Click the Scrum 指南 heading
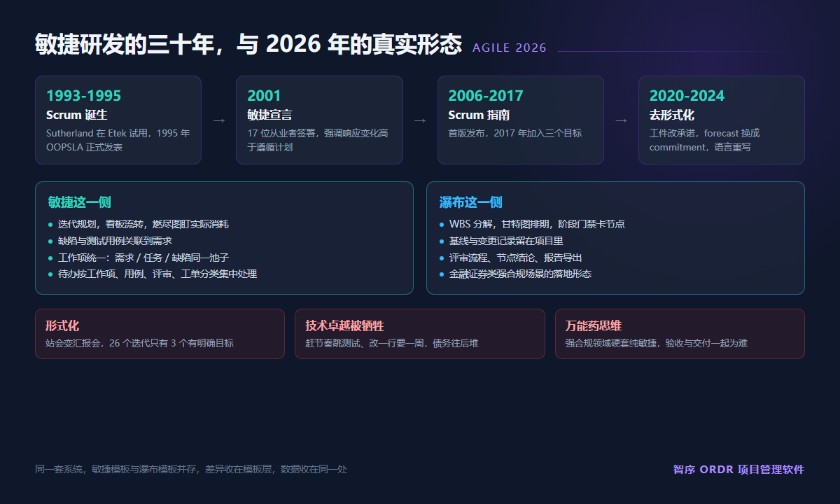 (x=479, y=115)
